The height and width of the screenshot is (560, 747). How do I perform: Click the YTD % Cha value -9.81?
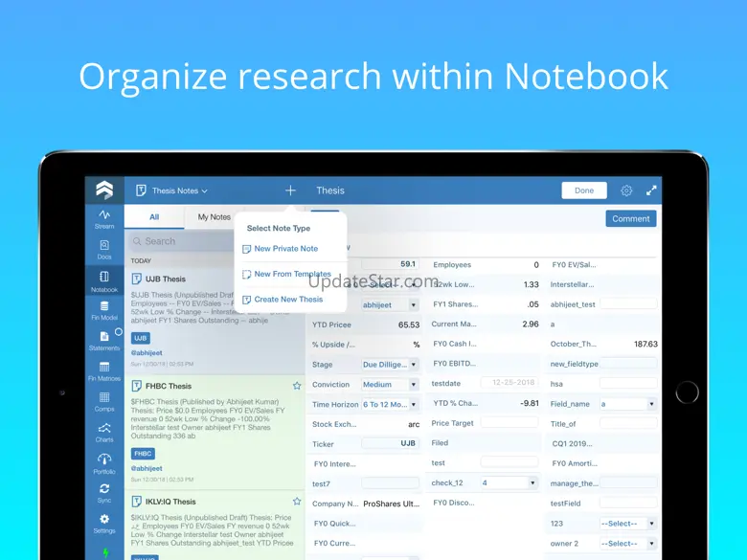(x=530, y=403)
